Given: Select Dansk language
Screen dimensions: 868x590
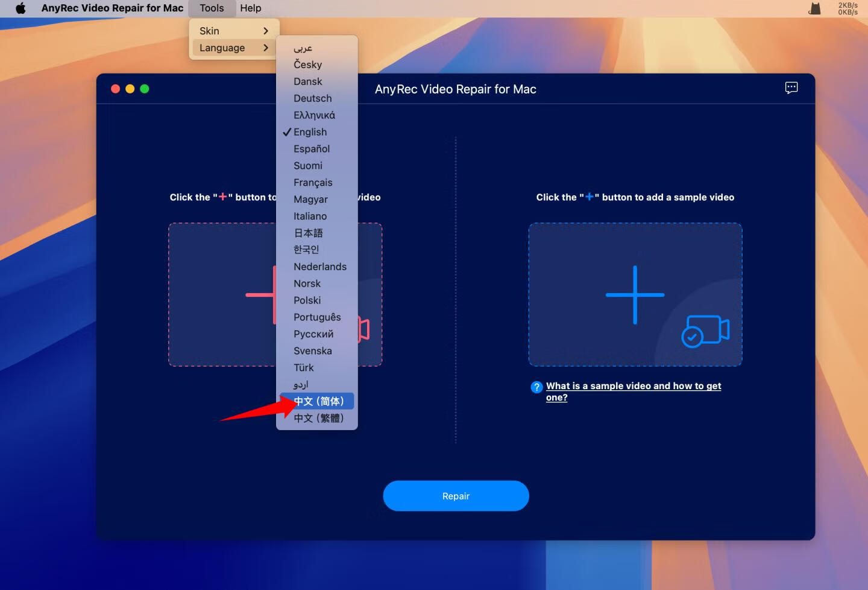Looking at the screenshot, I should click(316, 81).
